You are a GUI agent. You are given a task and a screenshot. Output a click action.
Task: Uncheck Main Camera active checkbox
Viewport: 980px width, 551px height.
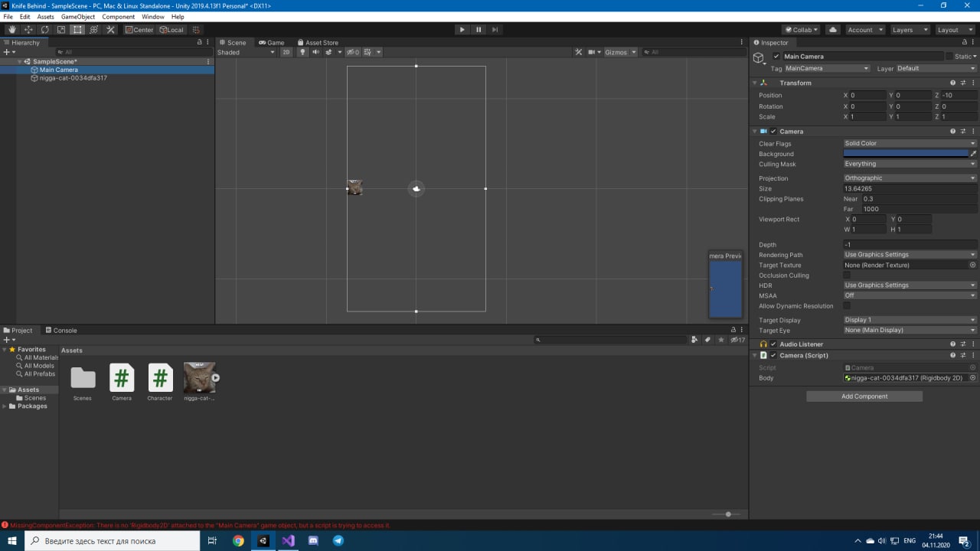click(776, 57)
